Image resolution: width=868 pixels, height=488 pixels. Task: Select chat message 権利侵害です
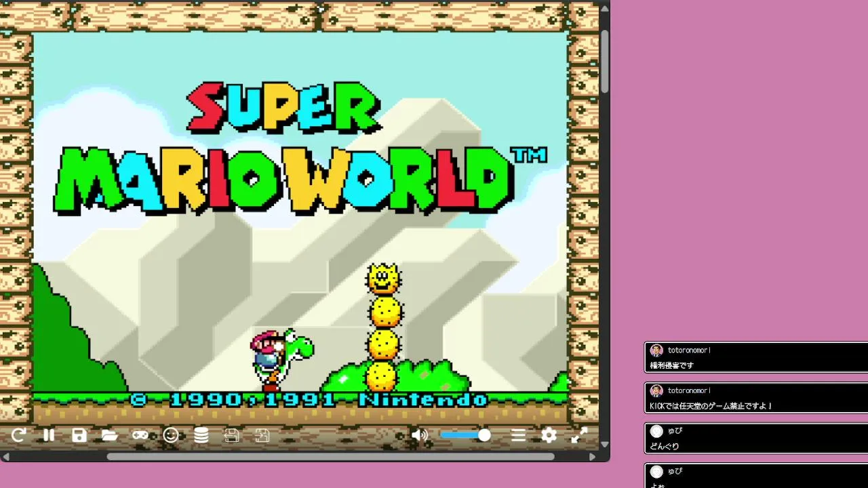tap(671, 365)
